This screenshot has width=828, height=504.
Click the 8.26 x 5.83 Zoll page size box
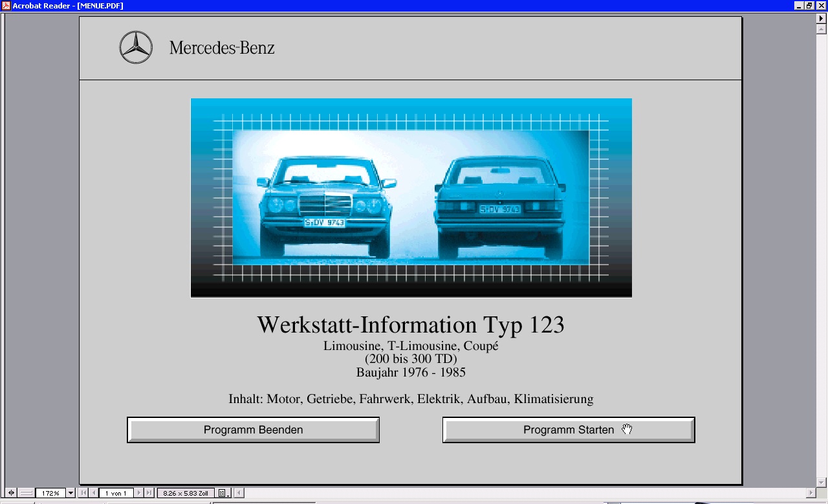click(x=186, y=493)
